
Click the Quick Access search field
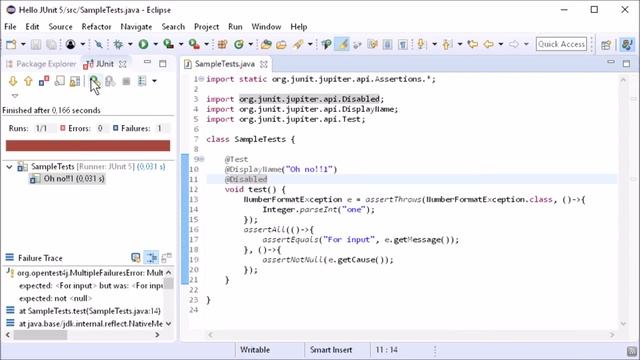(x=561, y=44)
